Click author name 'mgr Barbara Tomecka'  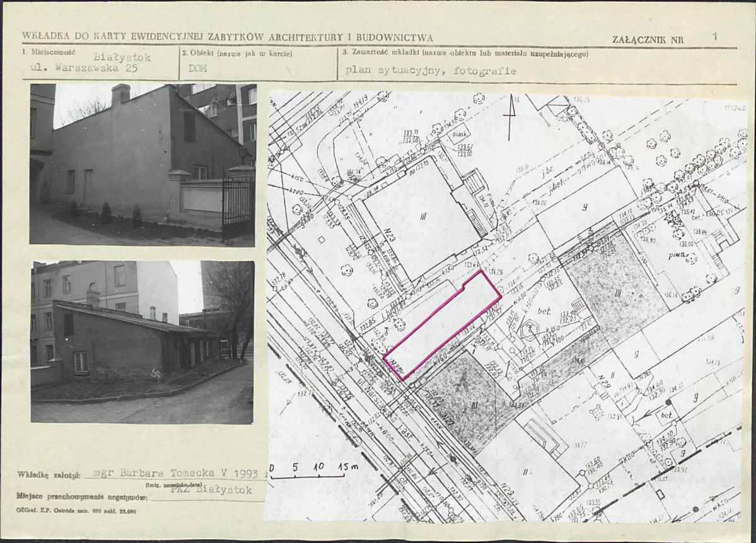coord(149,472)
